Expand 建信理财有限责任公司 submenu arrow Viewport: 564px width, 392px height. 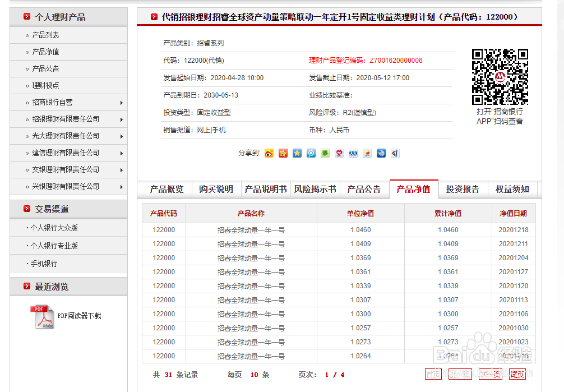pyautogui.click(x=122, y=153)
